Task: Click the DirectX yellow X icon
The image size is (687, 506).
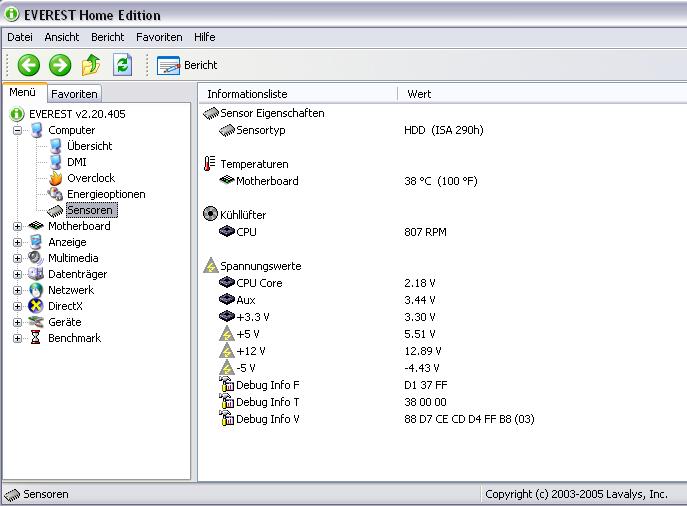Action: click(x=36, y=306)
